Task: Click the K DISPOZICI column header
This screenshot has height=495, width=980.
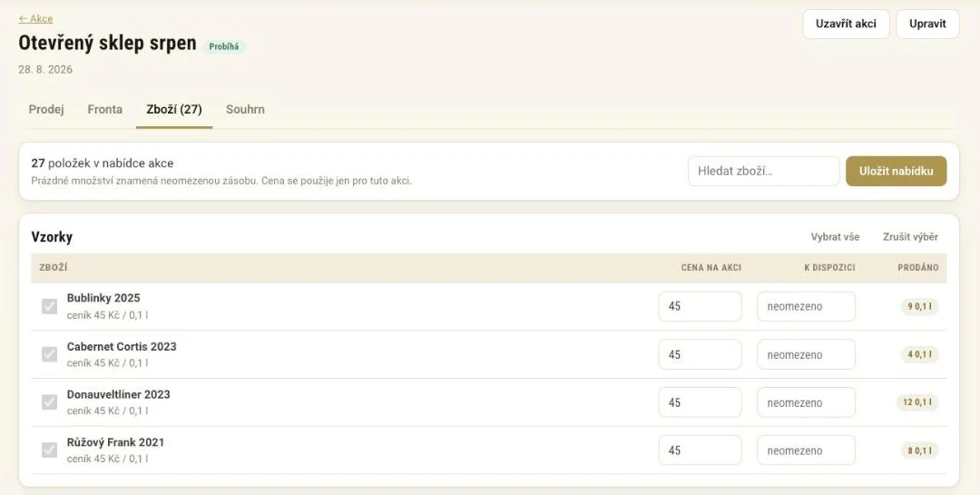Action: (829, 267)
